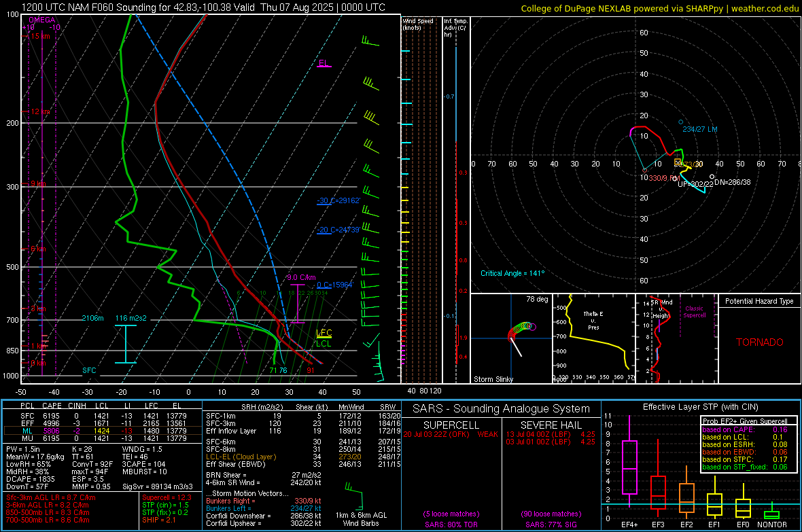Screen dimensions: 802x532
Task: Click the 'Supercell = 12.3' value
Action: point(167,497)
